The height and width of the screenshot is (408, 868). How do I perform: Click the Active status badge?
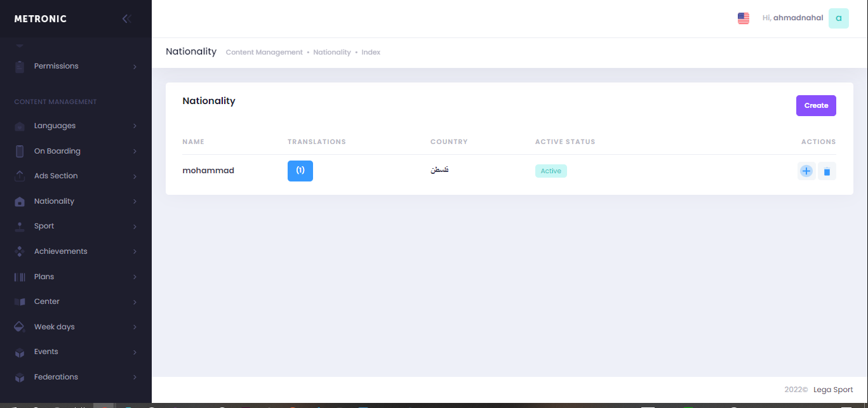(x=551, y=171)
